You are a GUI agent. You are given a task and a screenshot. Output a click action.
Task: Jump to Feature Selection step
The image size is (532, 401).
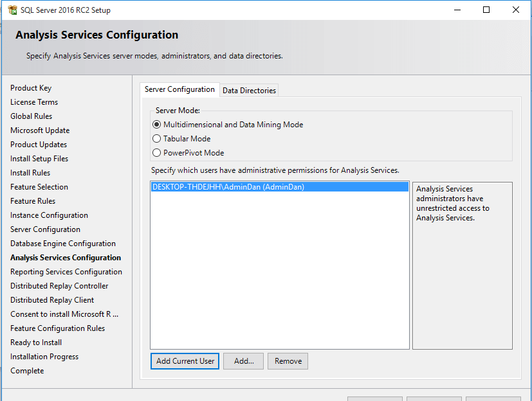(39, 187)
